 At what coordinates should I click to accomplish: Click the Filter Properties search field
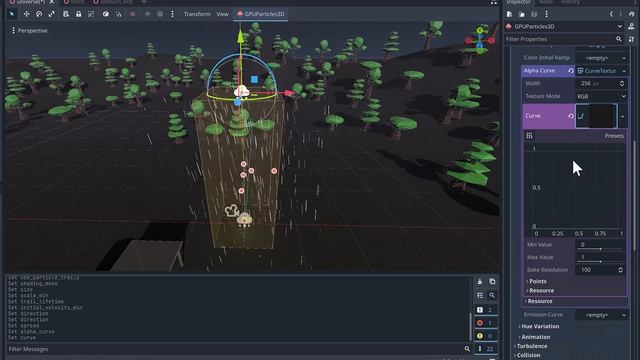[x=564, y=39]
